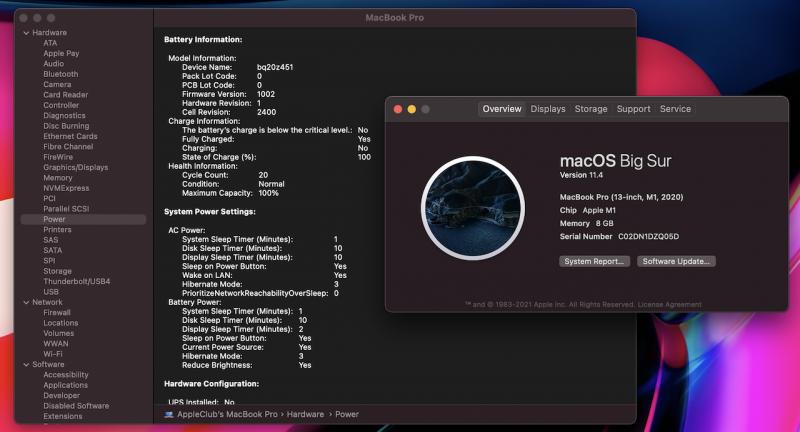Open Applications under Software
This screenshot has height=432, width=800.
tap(65, 385)
